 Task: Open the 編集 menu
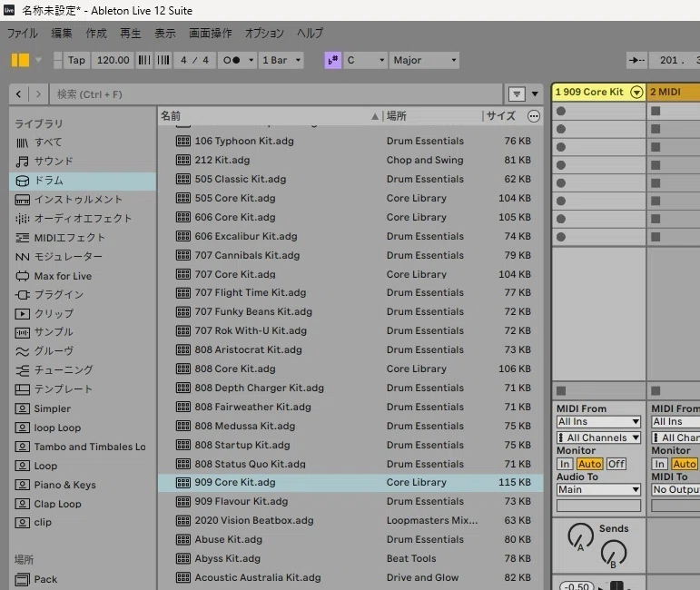[x=61, y=34]
